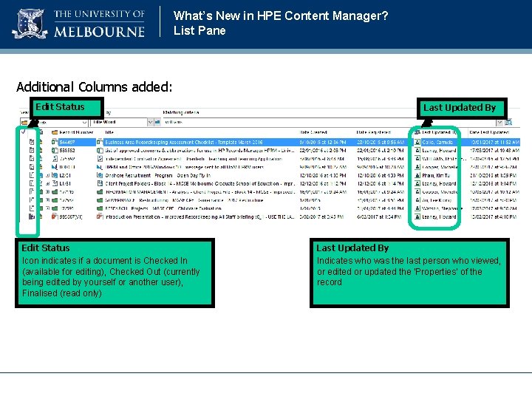This screenshot has height=399, width=532.
Task: Click edit status icon in L2/01 row
Action: coord(32,175)
